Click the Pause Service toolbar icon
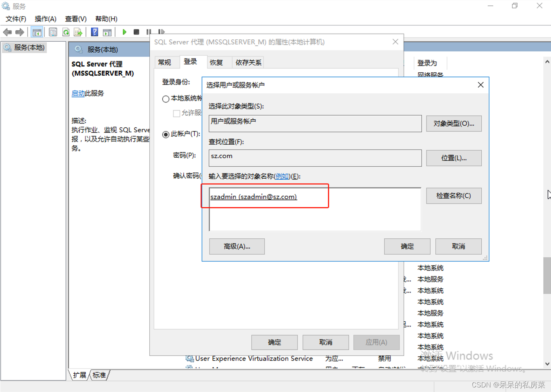 149,32
